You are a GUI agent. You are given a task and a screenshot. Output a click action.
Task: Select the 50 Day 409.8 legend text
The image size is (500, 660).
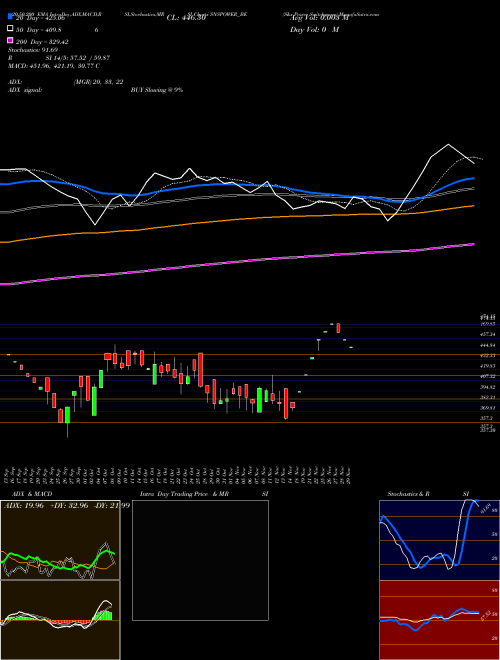pos(39,30)
